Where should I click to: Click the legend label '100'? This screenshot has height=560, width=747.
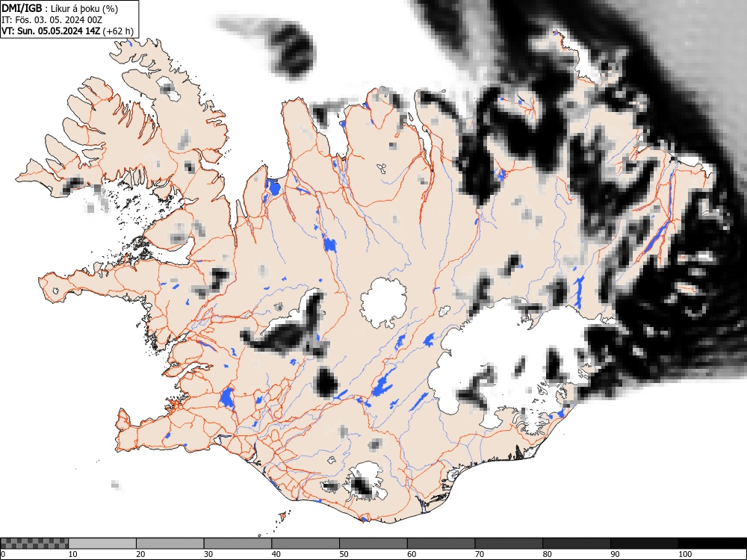click(685, 554)
